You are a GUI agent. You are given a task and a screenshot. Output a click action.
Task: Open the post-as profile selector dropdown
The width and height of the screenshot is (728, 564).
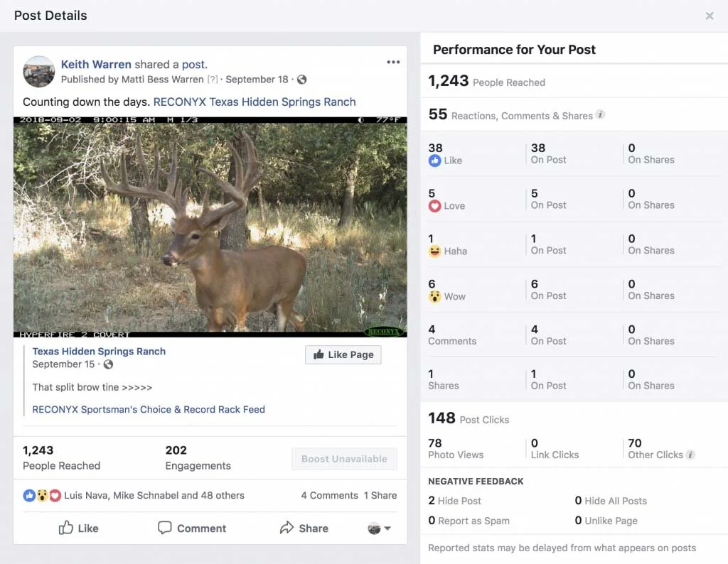(380, 528)
